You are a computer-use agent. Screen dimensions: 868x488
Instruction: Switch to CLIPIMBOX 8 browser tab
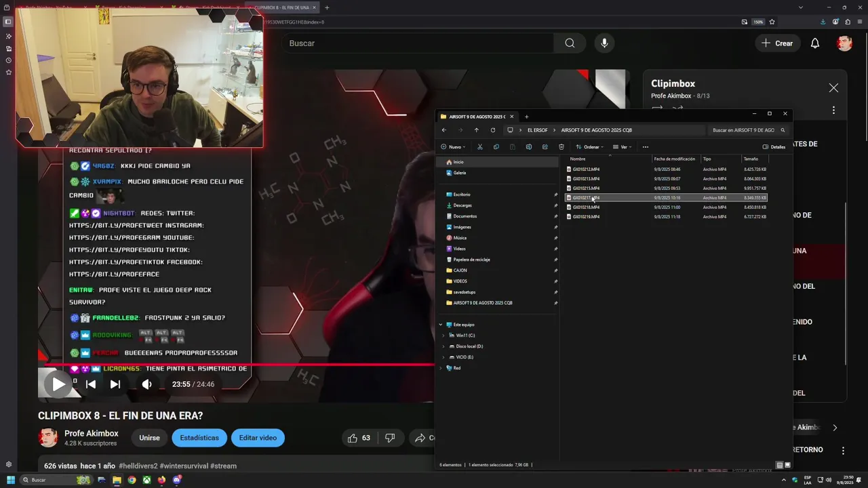282,7
